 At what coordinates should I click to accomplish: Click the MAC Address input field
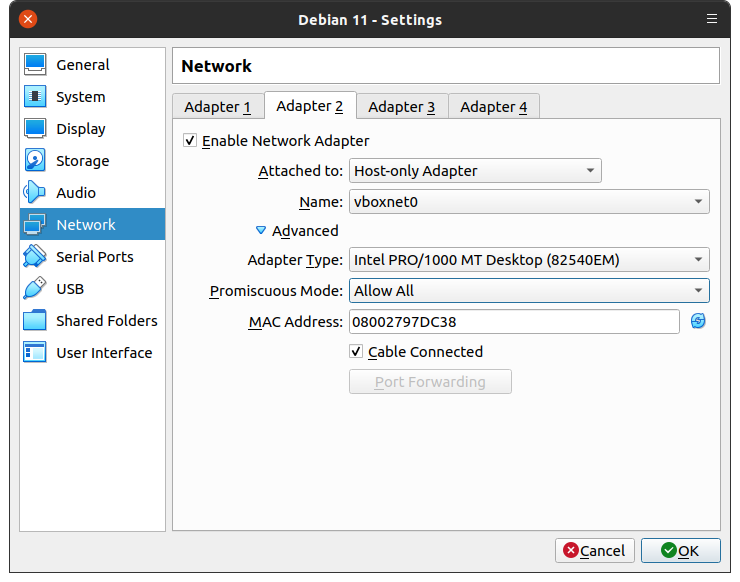click(x=513, y=321)
